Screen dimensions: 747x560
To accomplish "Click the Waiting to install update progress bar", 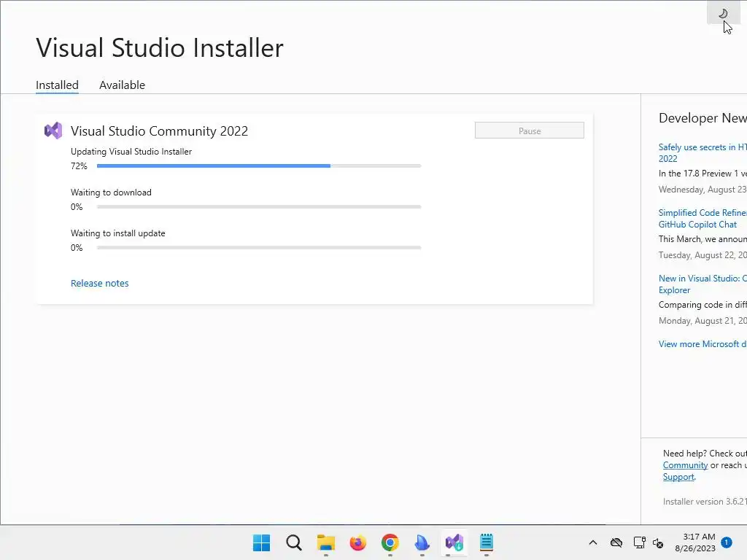I will pos(259,248).
